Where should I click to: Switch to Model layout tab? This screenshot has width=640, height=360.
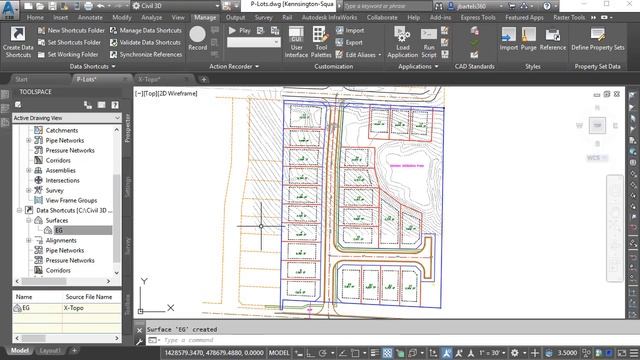(20, 350)
